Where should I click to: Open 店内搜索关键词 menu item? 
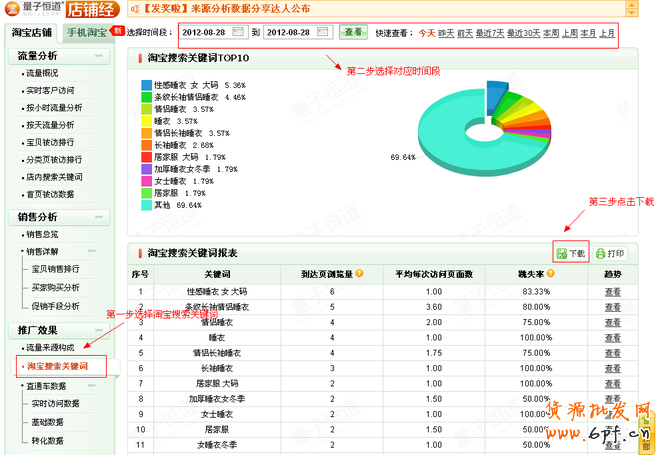[x=54, y=177]
